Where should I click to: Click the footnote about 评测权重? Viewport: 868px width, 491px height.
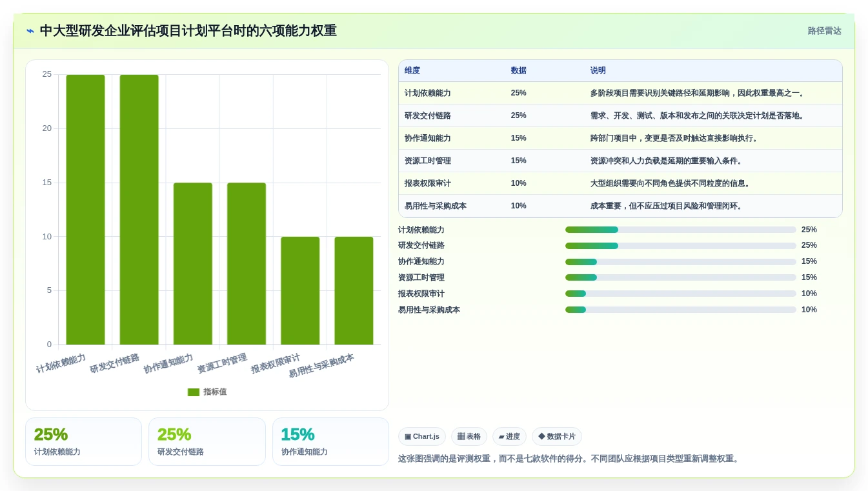click(x=570, y=459)
